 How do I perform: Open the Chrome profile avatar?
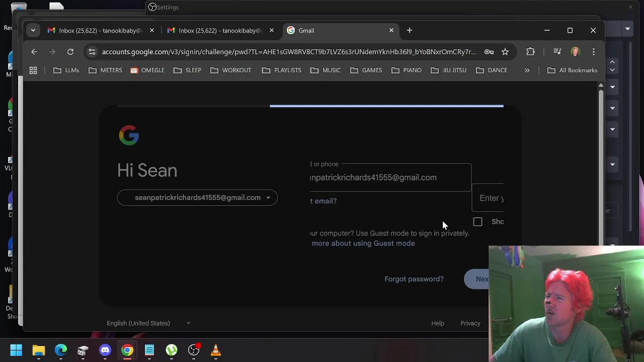click(x=575, y=52)
